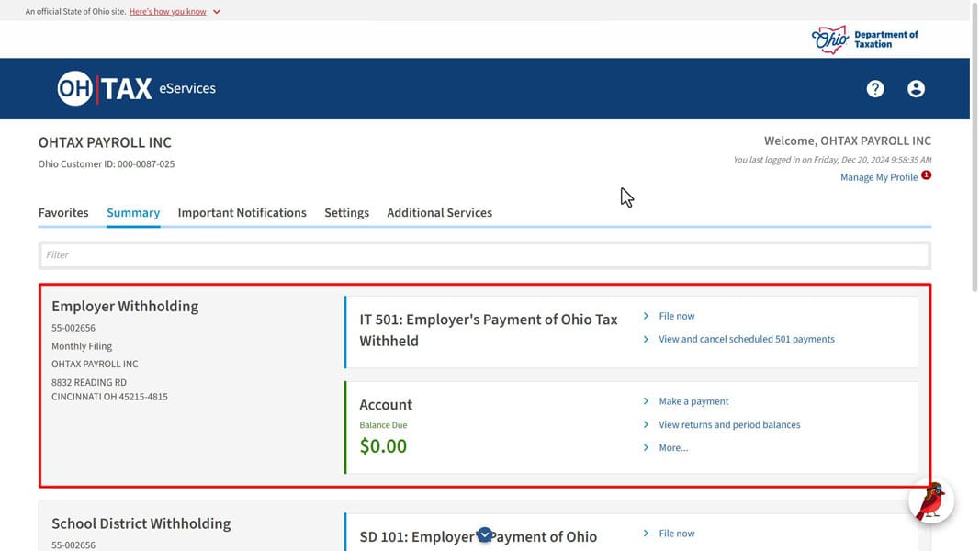Open the Settings tab
The width and height of the screenshot is (980, 551).
pyautogui.click(x=346, y=213)
